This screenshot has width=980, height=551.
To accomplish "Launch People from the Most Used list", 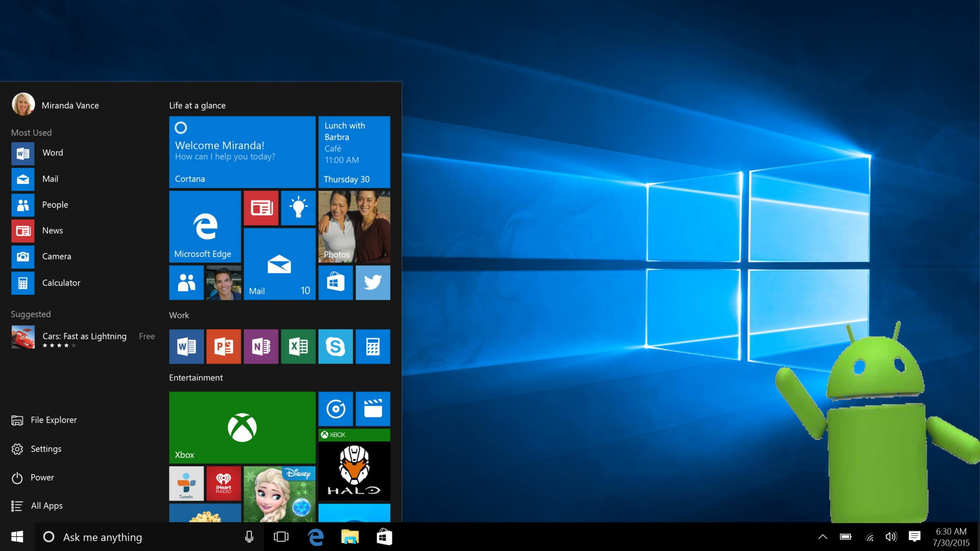I will coord(82,205).
